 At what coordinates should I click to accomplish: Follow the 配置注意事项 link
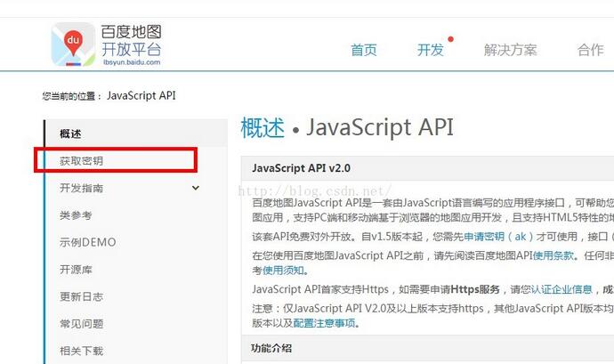(325, 323)
